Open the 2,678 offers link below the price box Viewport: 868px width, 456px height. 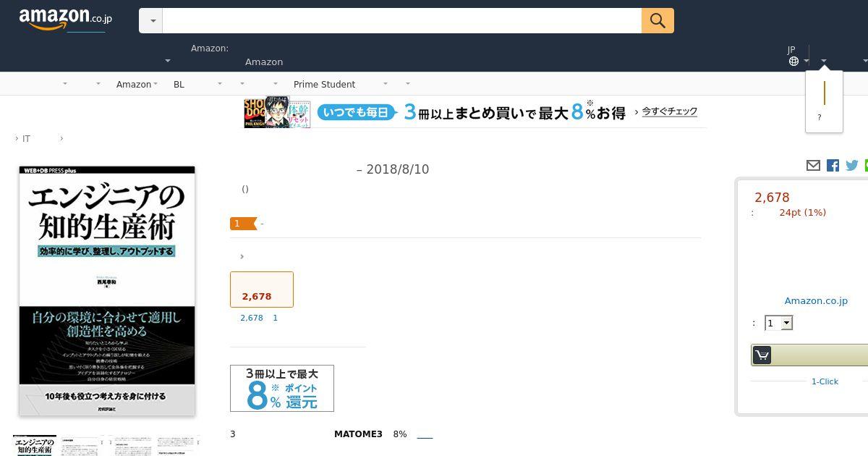coord(252,318)
